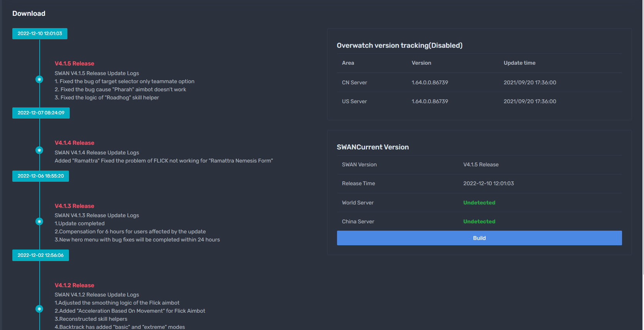Click the Area column header

point(348,63)
